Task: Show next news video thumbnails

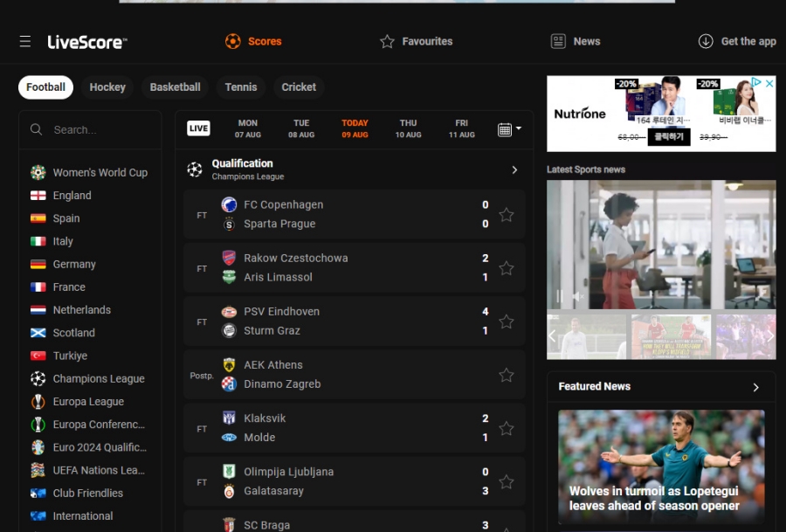Action: coord(770,336)
